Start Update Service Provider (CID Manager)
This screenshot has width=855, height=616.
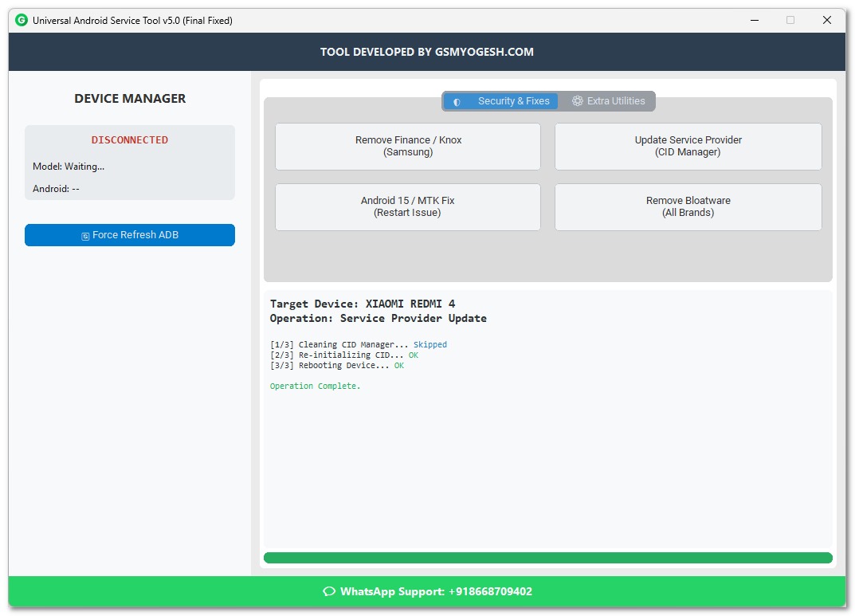pyautogui.click(x=688, y=146)
